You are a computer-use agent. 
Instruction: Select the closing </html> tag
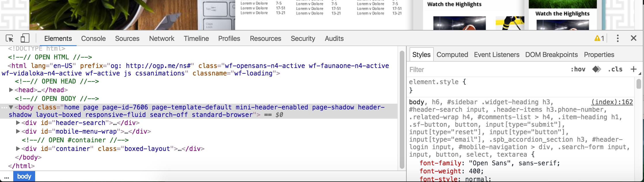21,166
